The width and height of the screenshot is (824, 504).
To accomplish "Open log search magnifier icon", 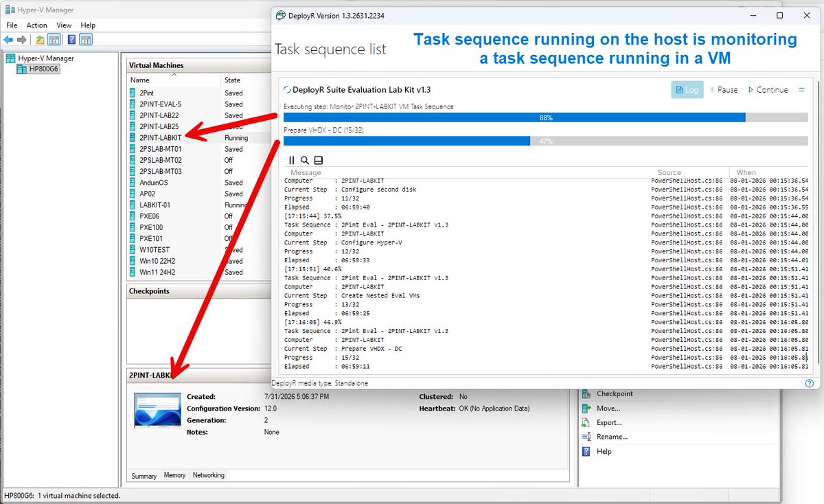I will (305, 160).
